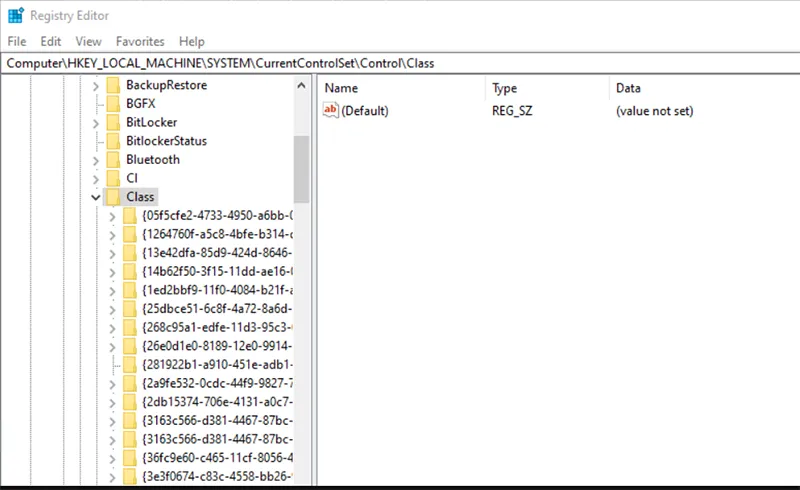
Task: Click the registry path address bar
Action: click(x=400, y=63)
